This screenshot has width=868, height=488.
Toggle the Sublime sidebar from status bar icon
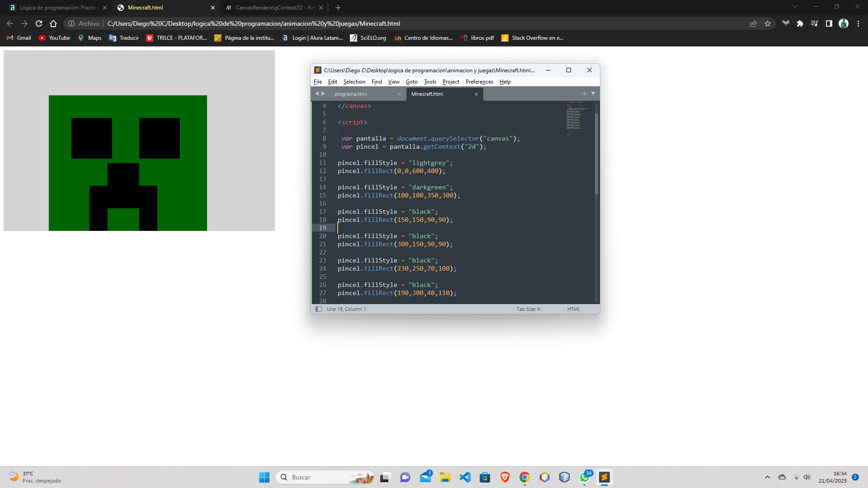(x=319, y=309)
